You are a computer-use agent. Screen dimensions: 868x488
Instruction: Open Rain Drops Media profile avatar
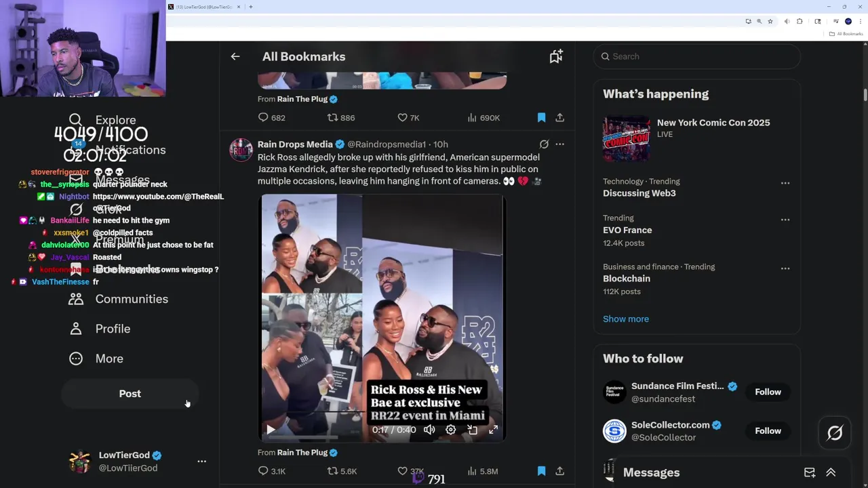(241, 150)
